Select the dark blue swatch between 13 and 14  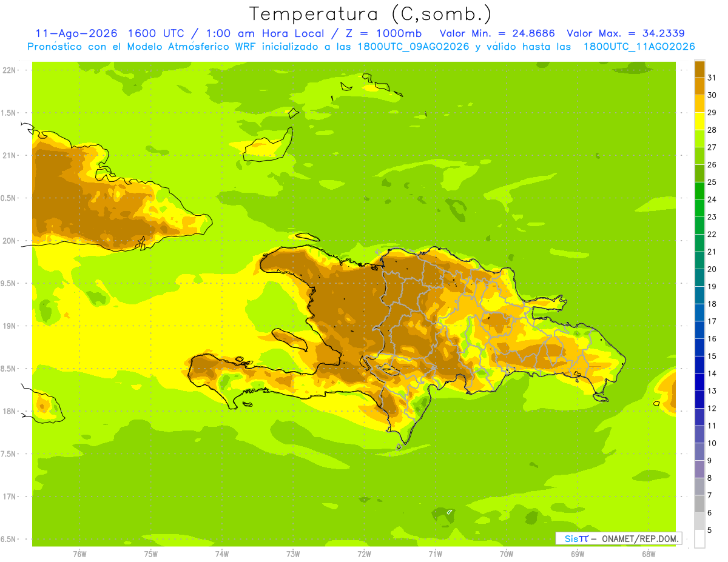699,383
